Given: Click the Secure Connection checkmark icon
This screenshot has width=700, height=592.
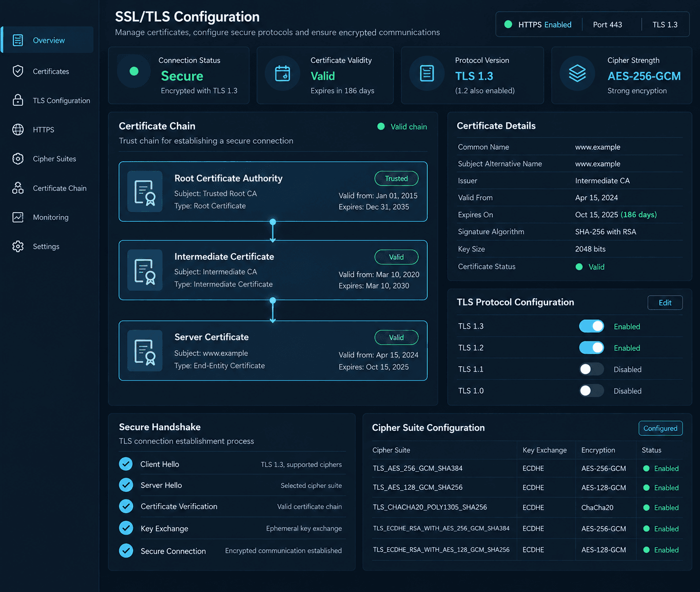Looking at the screenshot, I should point(126,551).
